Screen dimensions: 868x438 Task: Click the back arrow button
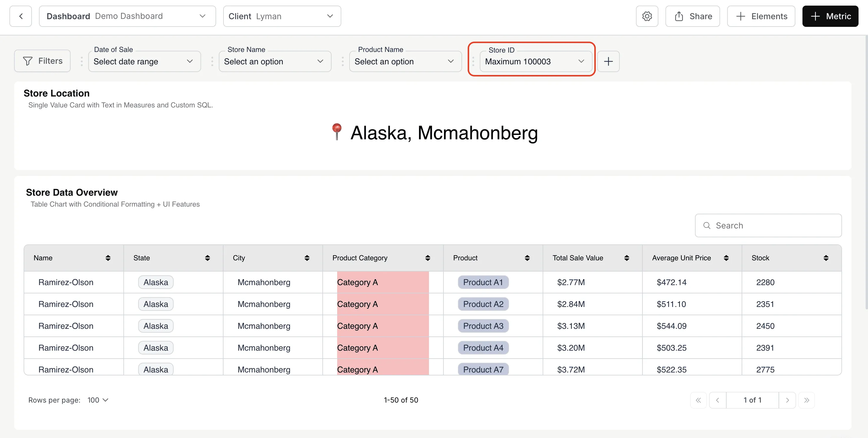21,16
